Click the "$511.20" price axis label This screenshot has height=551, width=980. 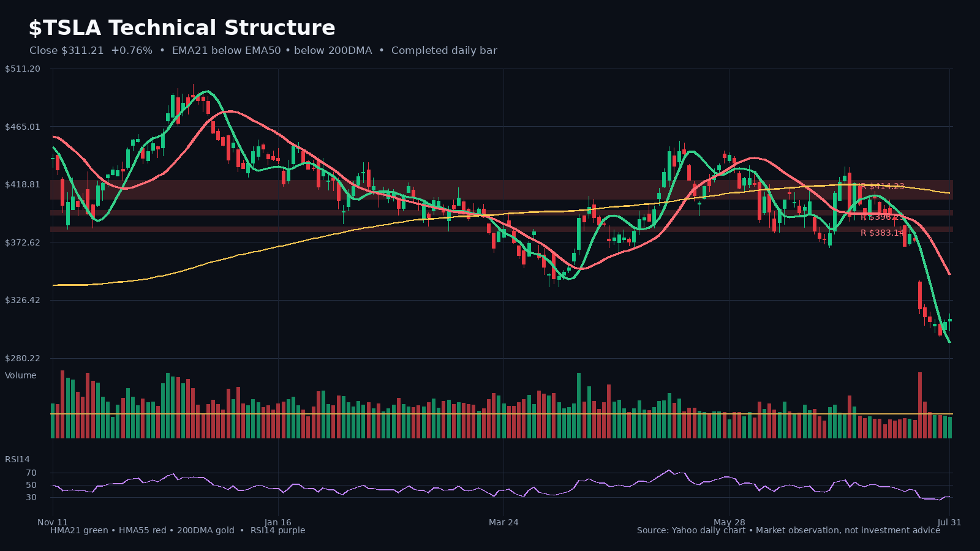click(x=23, y=69)
